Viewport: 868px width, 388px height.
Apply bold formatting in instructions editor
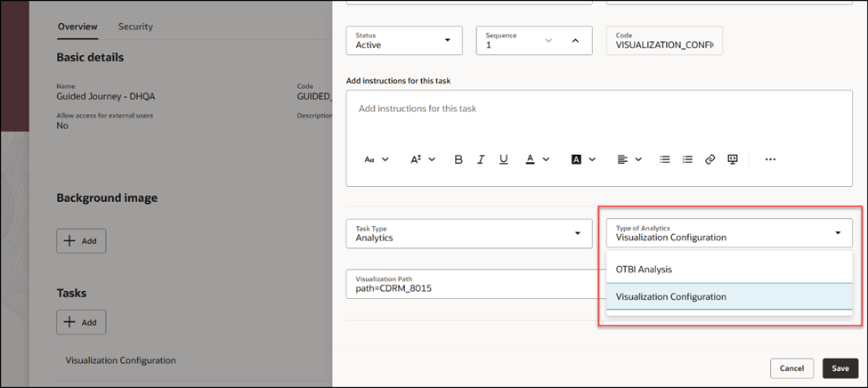(458, 159)
